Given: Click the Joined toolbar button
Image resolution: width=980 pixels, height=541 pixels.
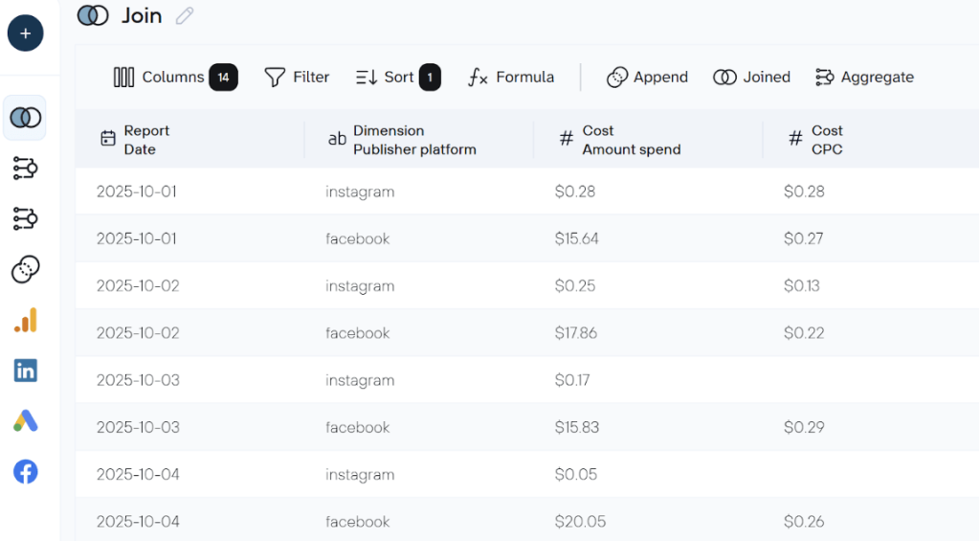Looking at the screenshot, I should click(x=752, y=77).
